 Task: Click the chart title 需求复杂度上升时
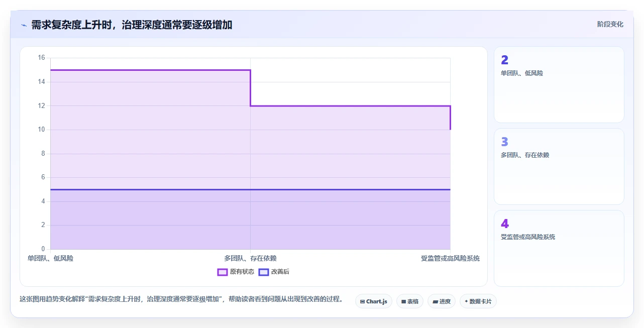click(x=132, y=25)
